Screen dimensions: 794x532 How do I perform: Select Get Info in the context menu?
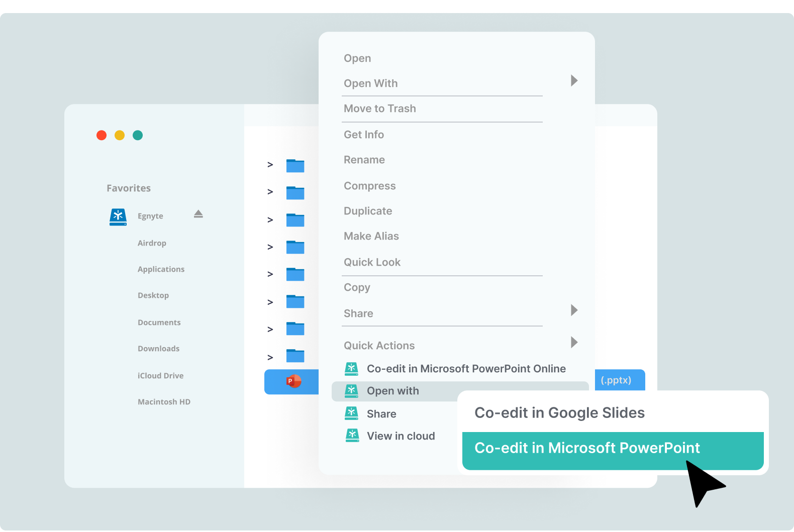363,135
